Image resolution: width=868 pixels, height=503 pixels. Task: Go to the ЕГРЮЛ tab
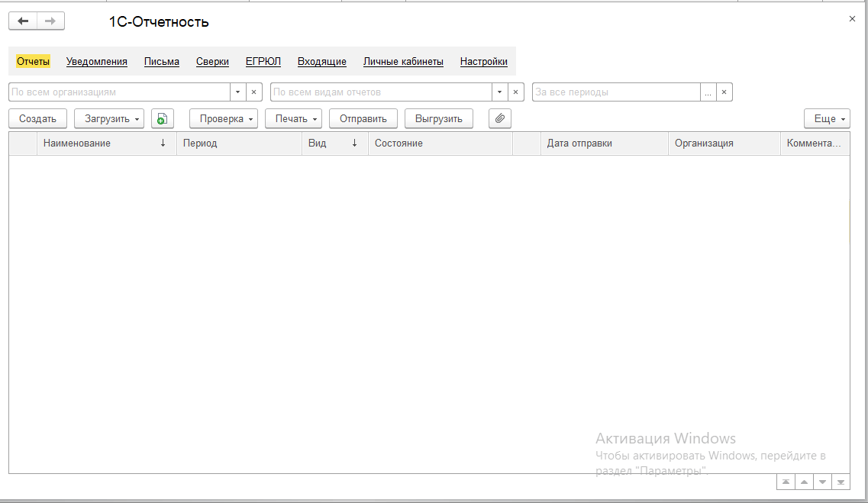tap(263, 61)
